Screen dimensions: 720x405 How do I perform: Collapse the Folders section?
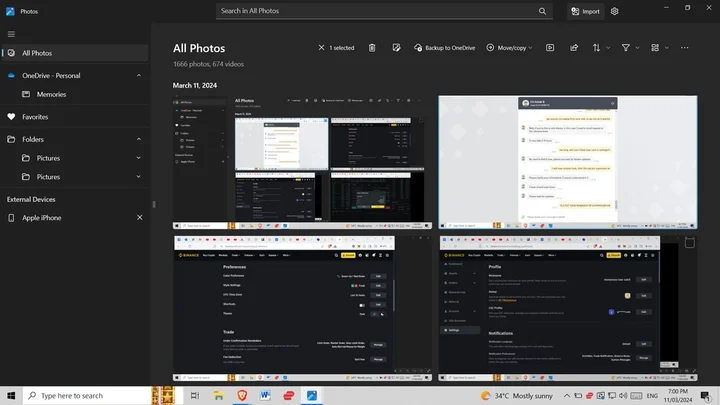click(139, 139)
